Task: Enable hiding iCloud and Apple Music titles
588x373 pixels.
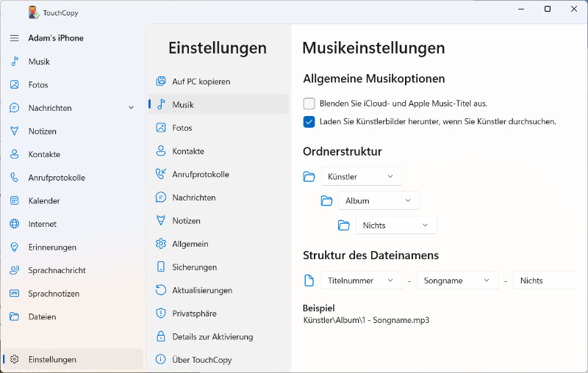Action: [x=309, y=104]
